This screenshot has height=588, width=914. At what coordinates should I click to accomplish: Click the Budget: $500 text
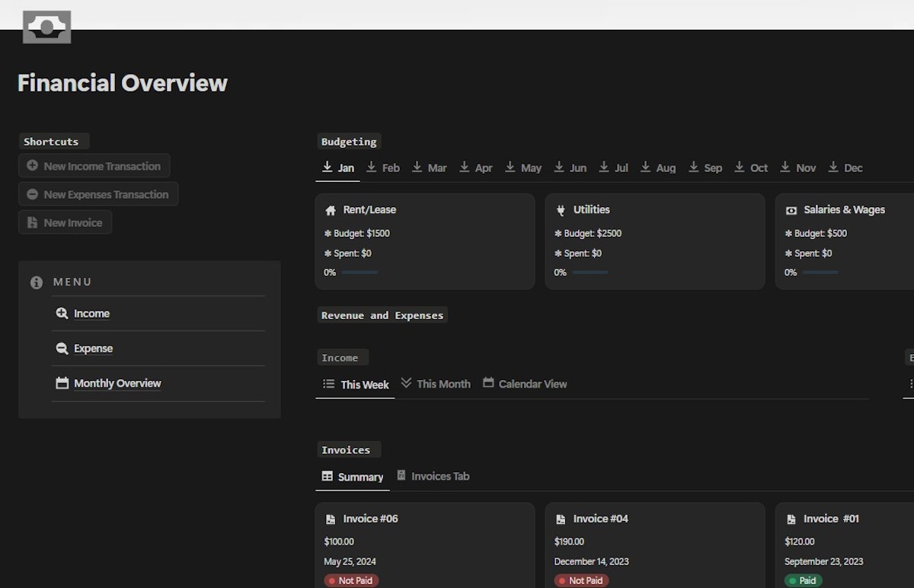(x=816, y=234)
